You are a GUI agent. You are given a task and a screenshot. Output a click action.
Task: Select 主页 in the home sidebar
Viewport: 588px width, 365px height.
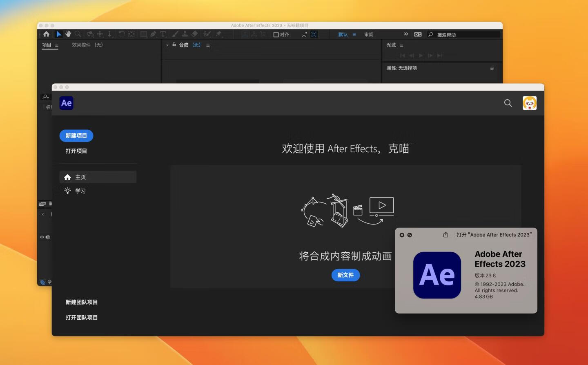[98, 177]
